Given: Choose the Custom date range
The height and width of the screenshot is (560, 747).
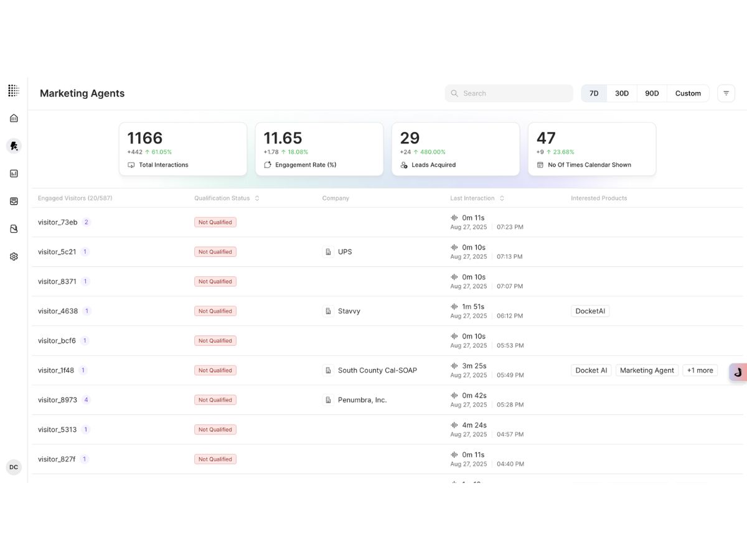Looking at the screenshot, I should coord(688,93).
